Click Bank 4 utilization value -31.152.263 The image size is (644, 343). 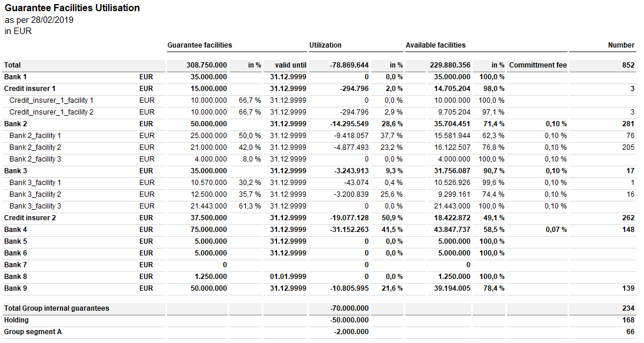pyautogui.click(x=349, y=230)
